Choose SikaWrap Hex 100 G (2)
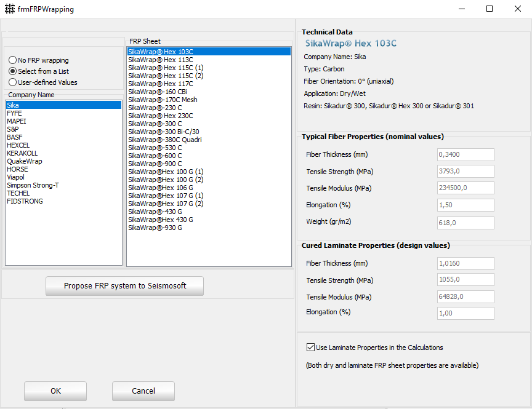The image size is (532, 409). pos(209,180)
